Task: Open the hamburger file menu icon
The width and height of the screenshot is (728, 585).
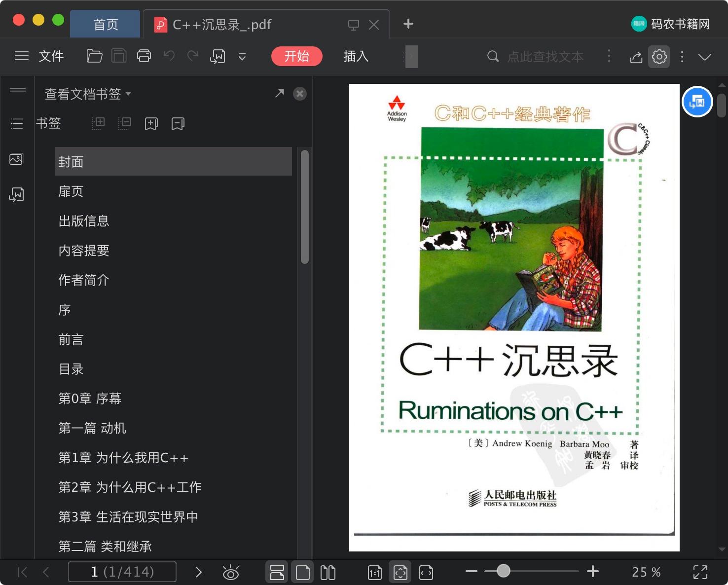Action: pos(22,56)
